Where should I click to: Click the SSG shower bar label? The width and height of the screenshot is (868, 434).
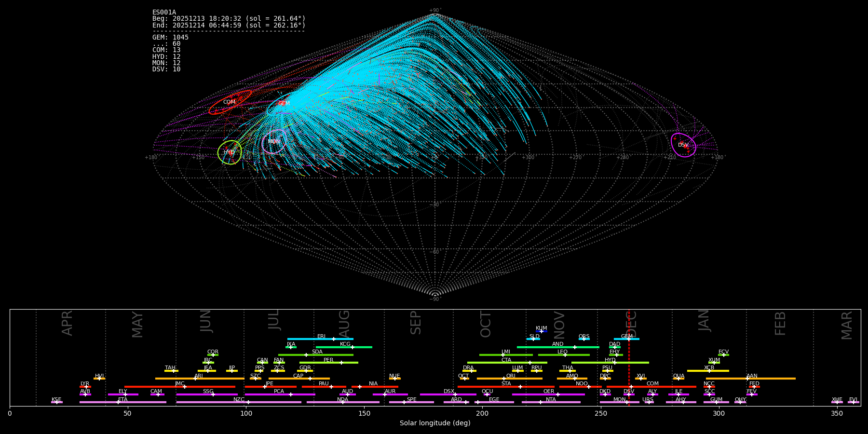pyautogui.click(x=208, y=392)
